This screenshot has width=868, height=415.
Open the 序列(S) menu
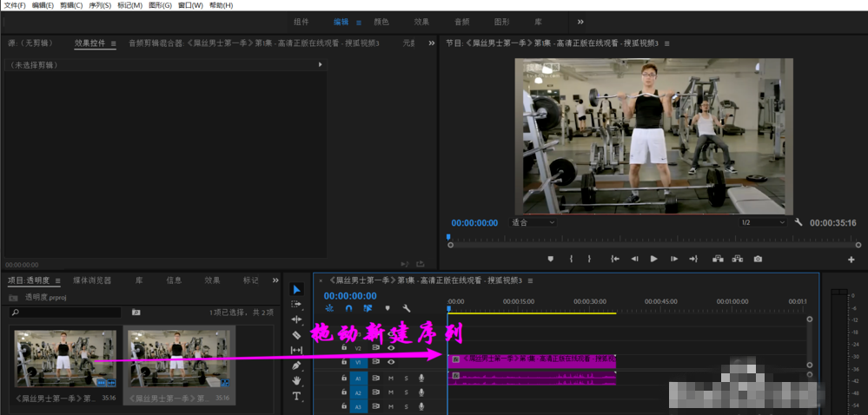point(101,5)
